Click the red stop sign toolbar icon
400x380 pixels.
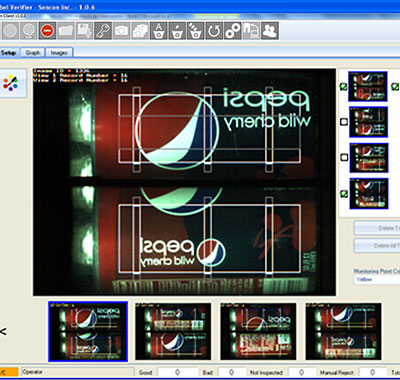47,31
